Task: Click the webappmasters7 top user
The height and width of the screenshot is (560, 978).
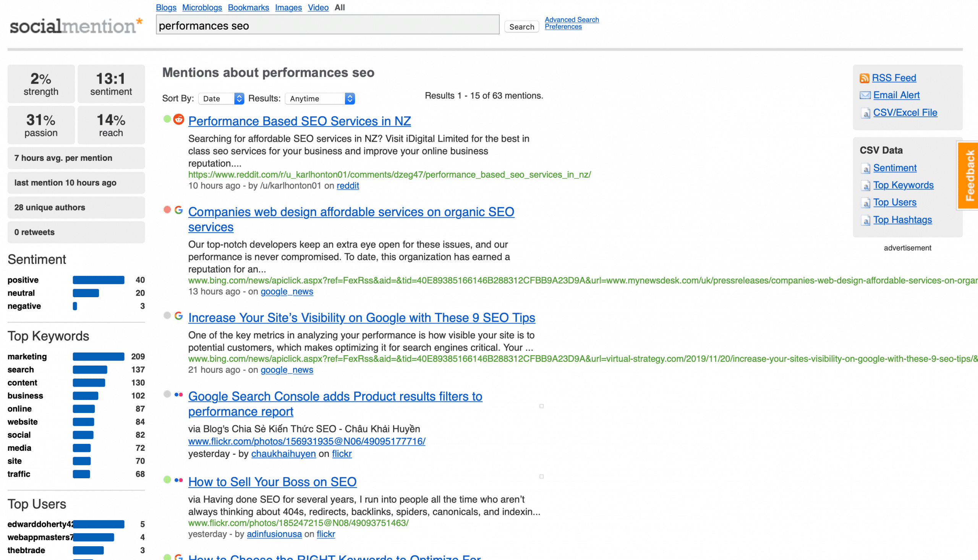Action: [x=40, y=537]
